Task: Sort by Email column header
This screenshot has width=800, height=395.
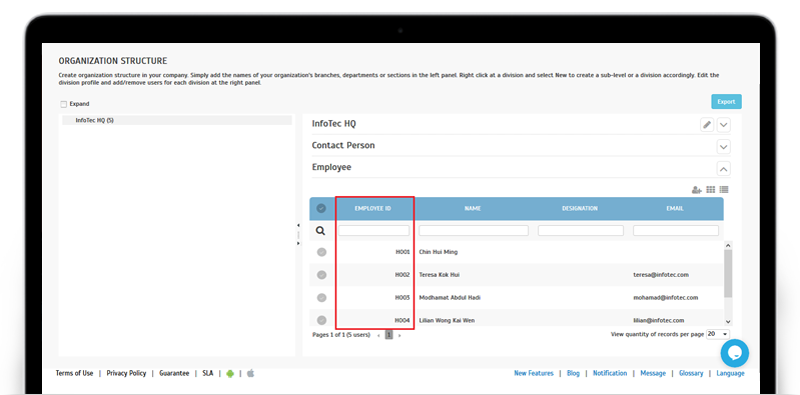Action: (x=676, y=208)
